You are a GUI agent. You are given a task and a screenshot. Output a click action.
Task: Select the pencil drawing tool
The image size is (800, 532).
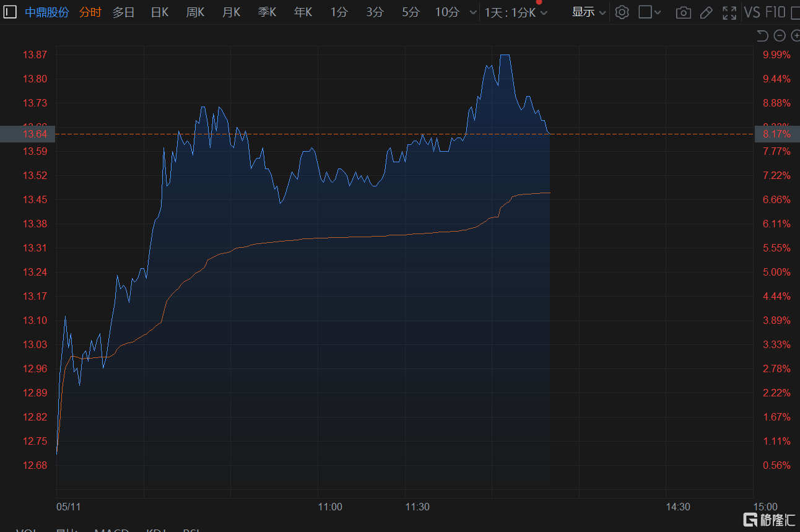706,12
